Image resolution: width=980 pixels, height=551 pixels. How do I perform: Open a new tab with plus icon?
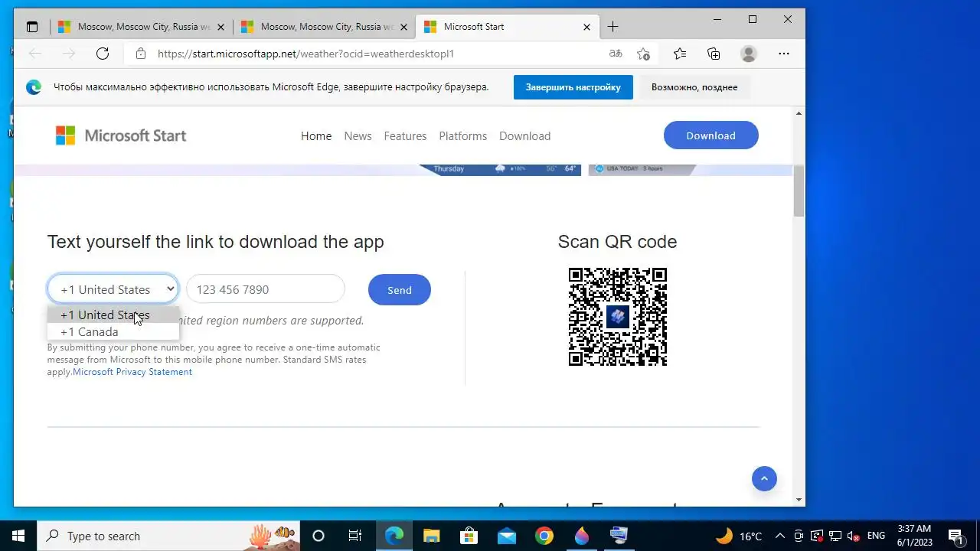(x=612, y=27)
